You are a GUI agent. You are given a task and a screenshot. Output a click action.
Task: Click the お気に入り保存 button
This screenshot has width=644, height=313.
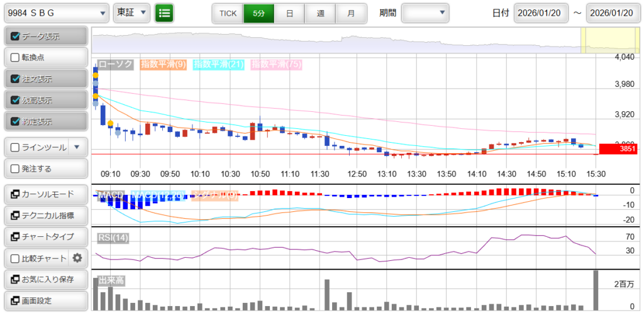pos(45,279)
